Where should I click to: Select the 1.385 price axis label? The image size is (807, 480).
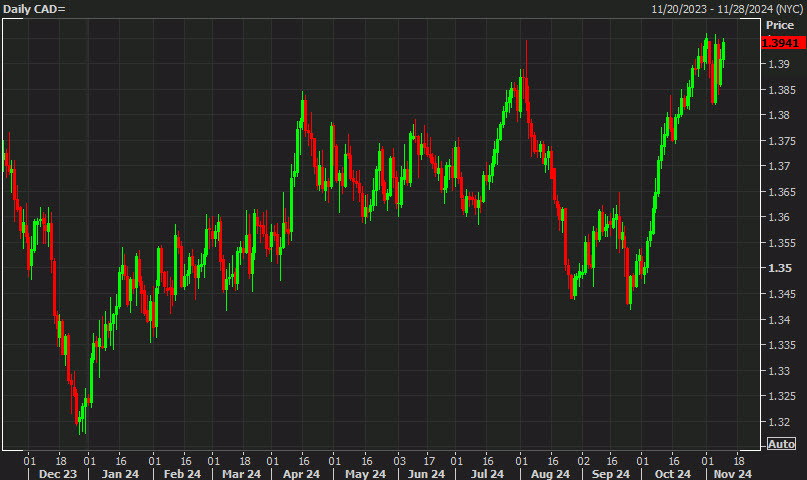point(782,90)
